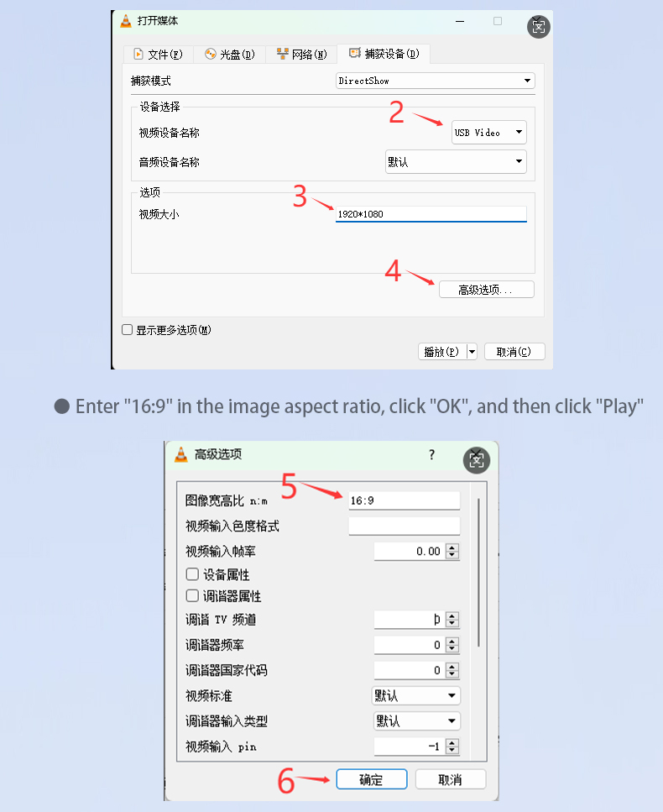Enable the 显示更多选项(M) checkbox

127,330
